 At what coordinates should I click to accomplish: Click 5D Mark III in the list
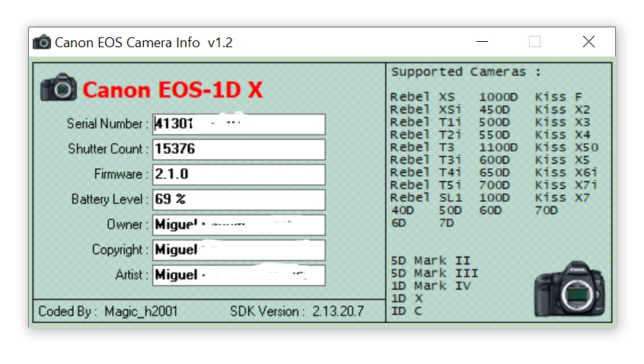tap(434, 273)
